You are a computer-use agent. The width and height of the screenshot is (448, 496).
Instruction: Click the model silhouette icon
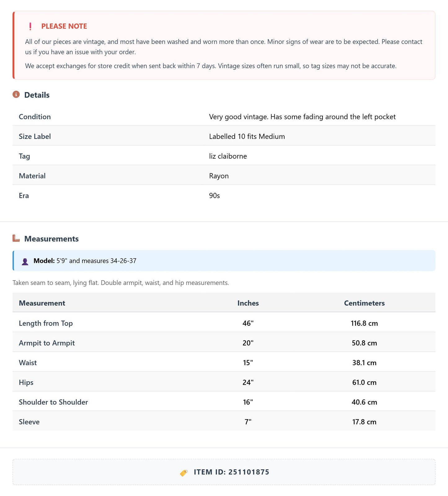pos(25,261)
